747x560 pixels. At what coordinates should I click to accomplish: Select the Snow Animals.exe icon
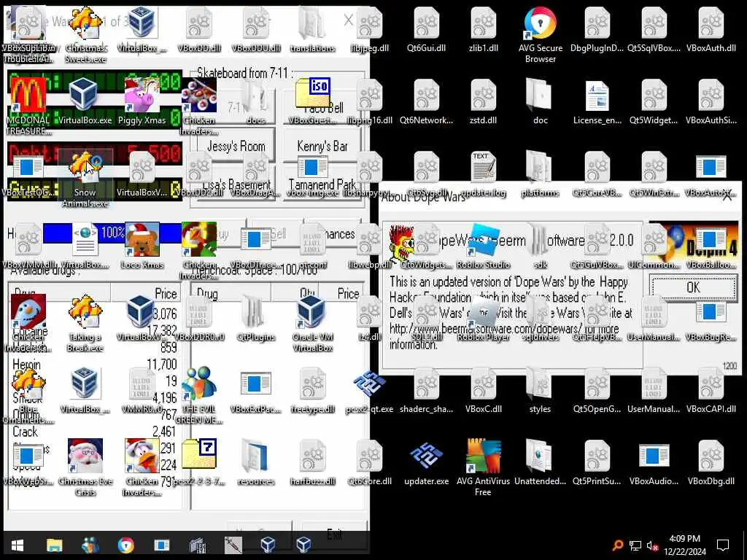click(x=85, y=179)
